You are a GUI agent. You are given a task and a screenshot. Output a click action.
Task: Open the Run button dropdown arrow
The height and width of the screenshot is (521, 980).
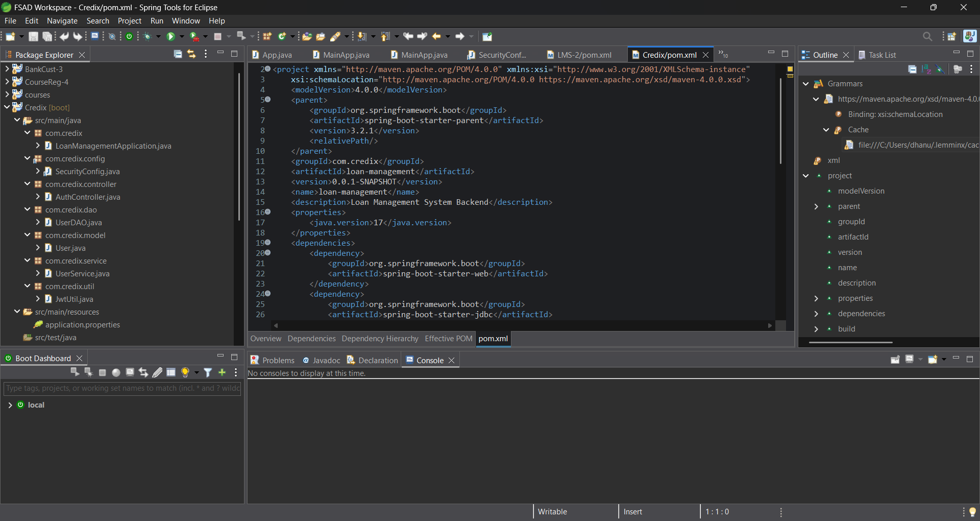182,36
